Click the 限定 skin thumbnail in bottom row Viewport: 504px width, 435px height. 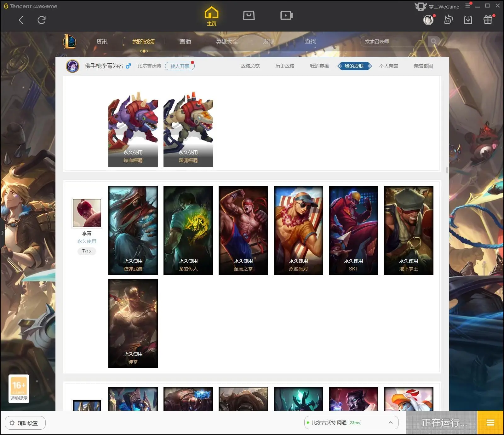point(188,399)
